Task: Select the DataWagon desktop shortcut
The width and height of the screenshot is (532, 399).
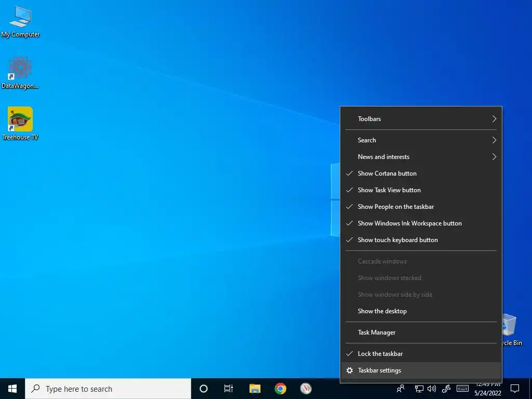Action: (x=20, y=73)
